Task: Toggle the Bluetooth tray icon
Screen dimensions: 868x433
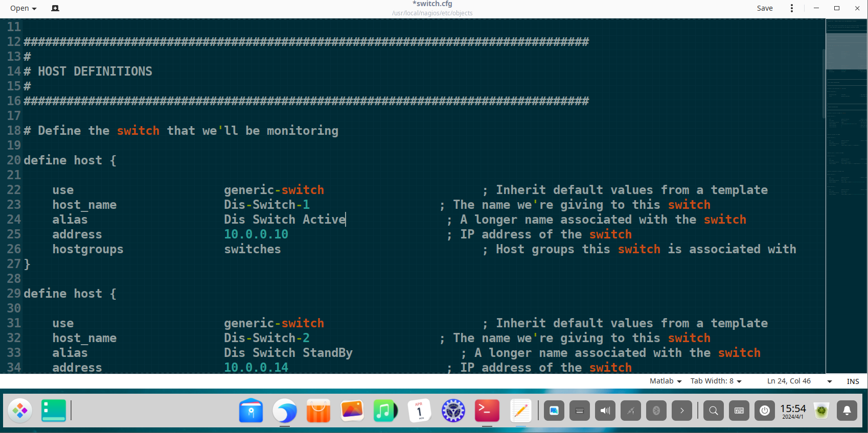Action: 656,411
